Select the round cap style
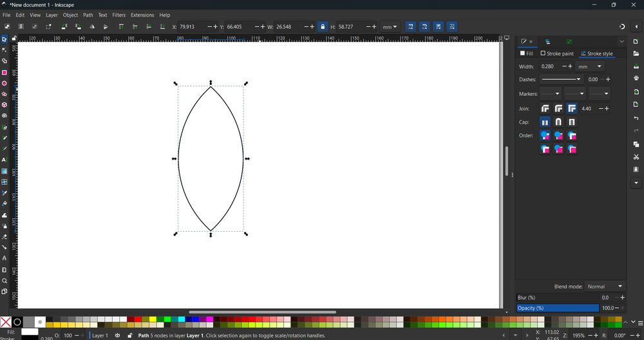The image size is (644, 340). click(x=558, y=122)
